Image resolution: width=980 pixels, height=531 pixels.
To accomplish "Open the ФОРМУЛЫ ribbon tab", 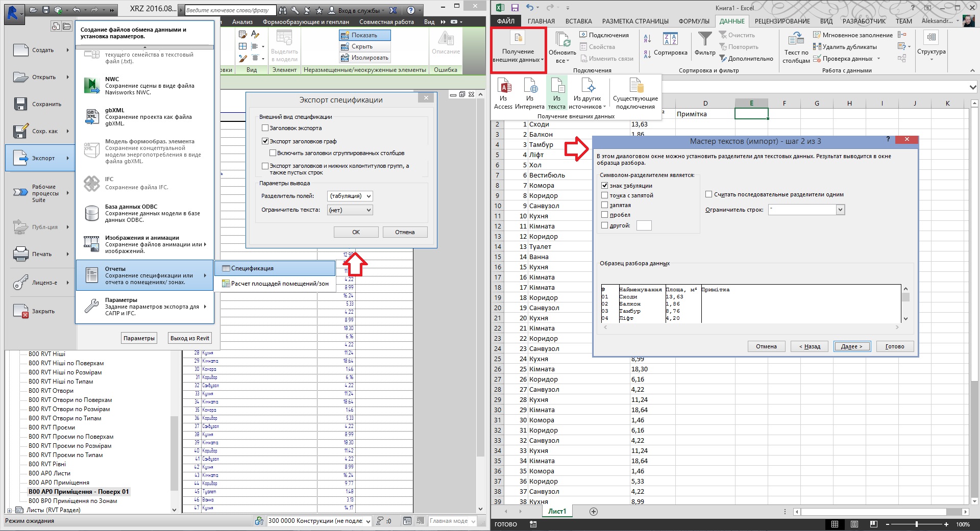I will 694,21.
